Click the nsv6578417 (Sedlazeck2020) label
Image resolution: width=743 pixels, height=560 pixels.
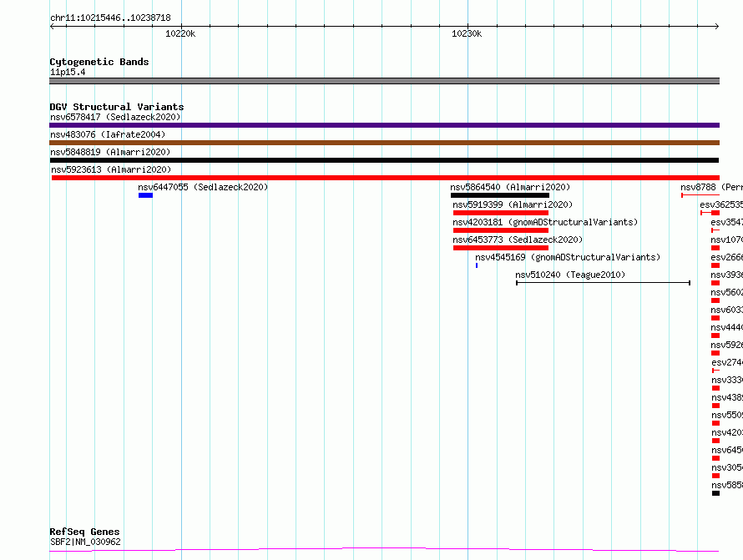[115, 117]
